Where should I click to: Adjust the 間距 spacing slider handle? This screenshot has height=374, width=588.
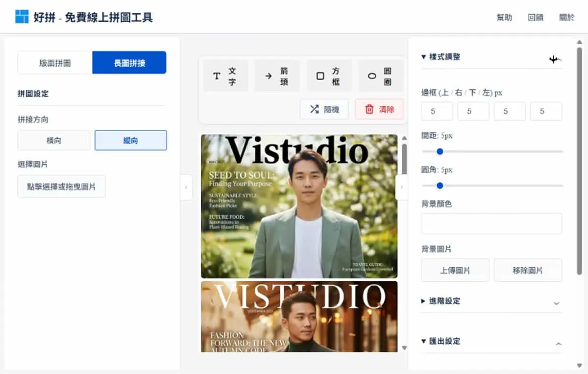click(440, 151)
